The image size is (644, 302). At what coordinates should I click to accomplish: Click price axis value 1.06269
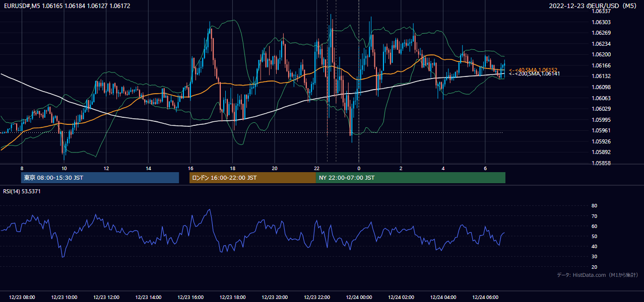click(x=601, y=33)
